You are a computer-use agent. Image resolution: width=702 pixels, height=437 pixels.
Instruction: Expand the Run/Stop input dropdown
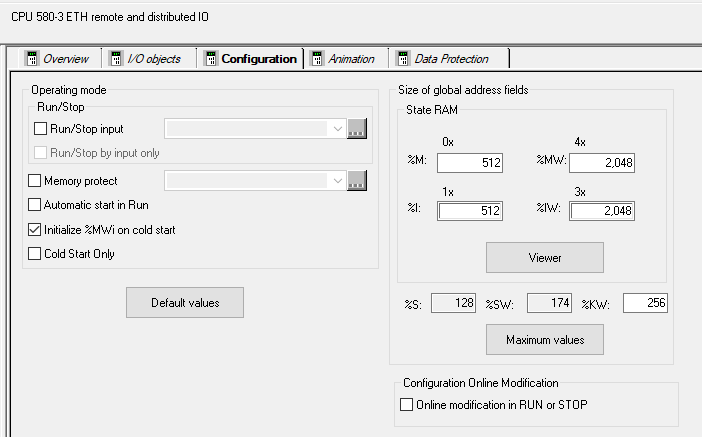(336, 129)
